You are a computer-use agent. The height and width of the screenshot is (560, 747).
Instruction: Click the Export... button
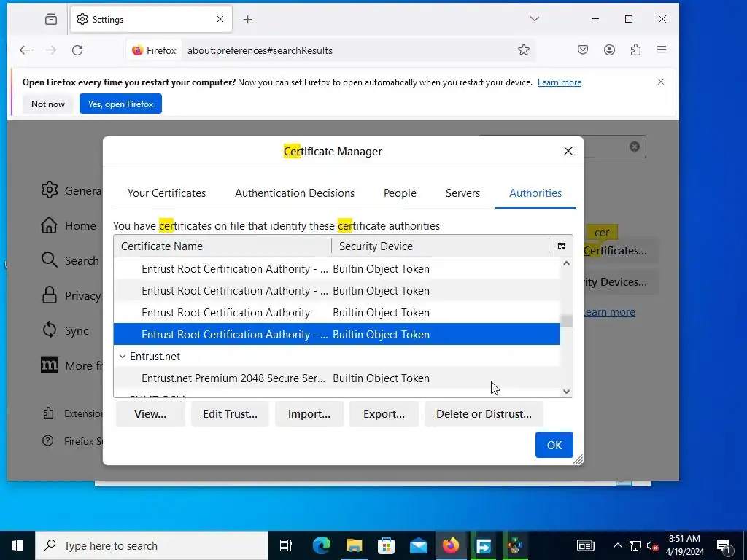click(x=384, y=414)
